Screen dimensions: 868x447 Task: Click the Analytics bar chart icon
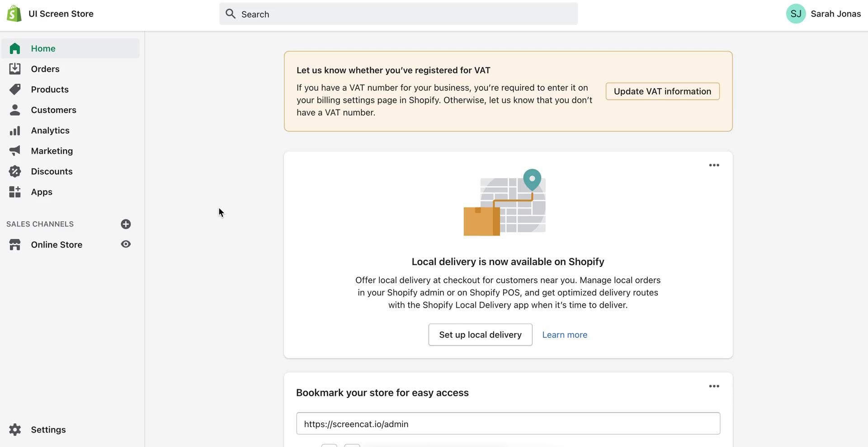[x=15, y=130]
